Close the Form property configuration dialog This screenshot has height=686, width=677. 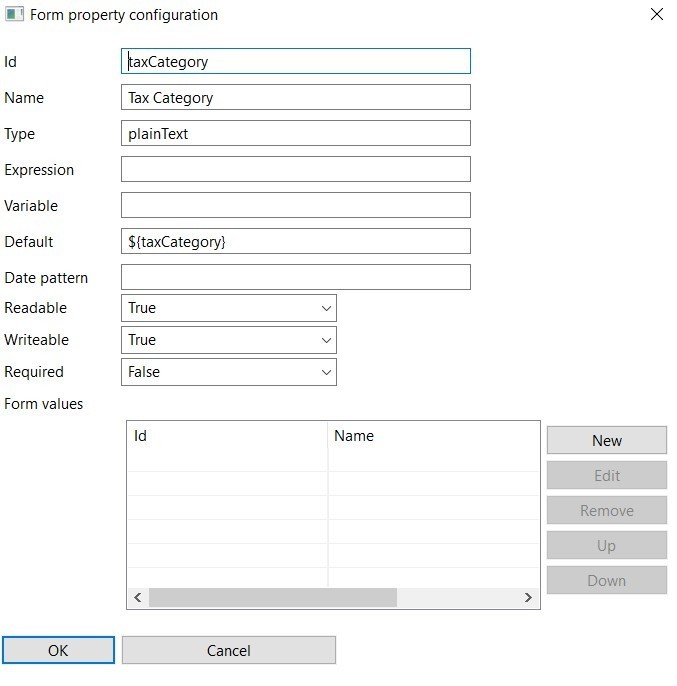(x=656, y=14)
